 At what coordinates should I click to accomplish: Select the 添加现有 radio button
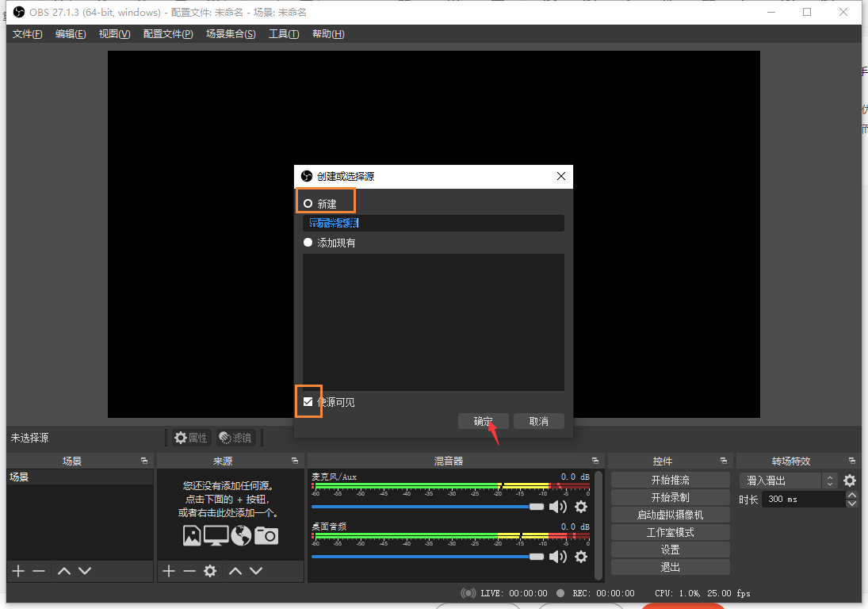click(308, 243)
